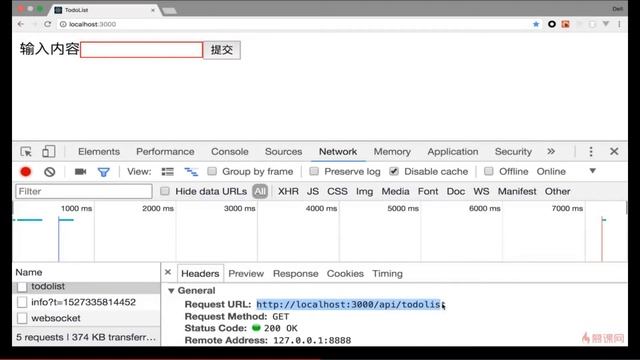Switch to the Console tab

pos(230,151)
